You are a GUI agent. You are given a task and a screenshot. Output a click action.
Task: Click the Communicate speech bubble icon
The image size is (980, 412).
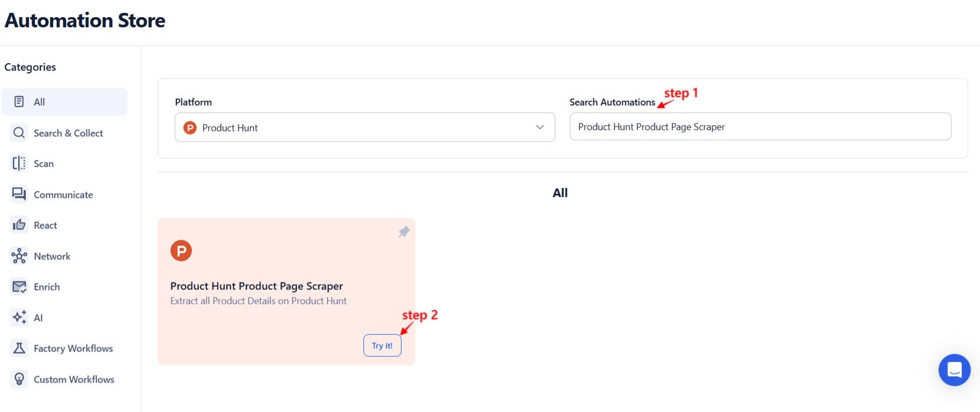[x=19, y=194]
